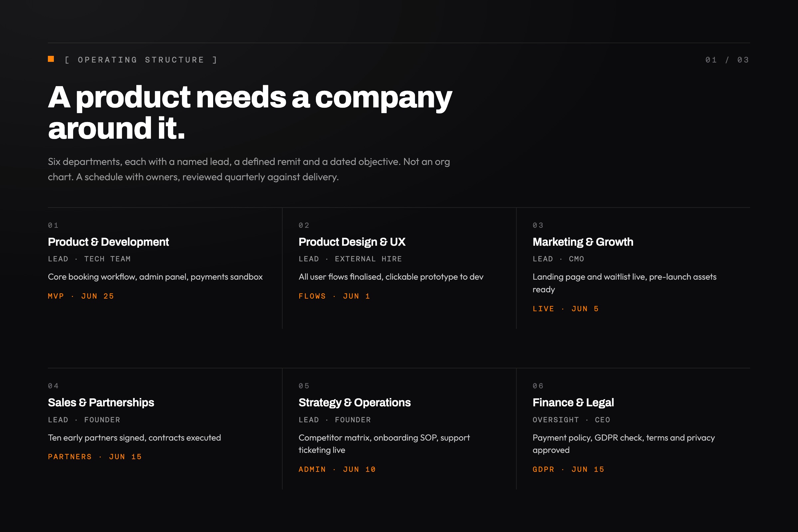Image resolution: width=798 pixels, height=532 pixels.
Task: Click the LIVE · JUN 5 deadline tag
Action: (x=566, y=309)
